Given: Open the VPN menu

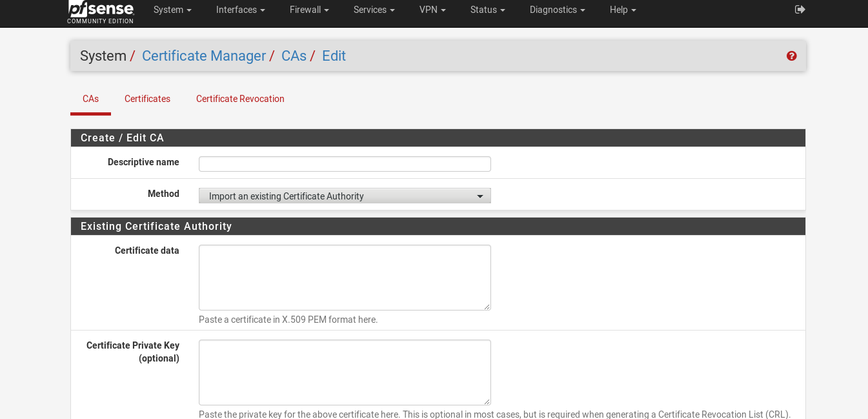Looking at the screenshot, I should [x=432, y=10].
